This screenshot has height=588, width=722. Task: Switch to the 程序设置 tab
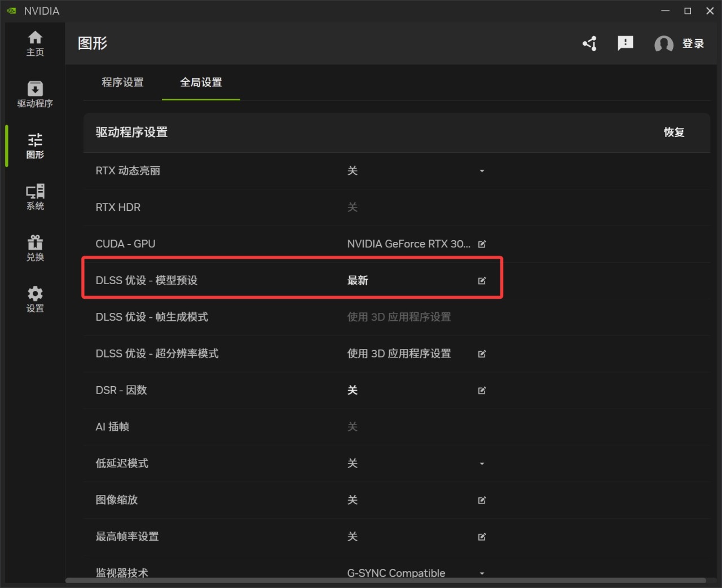[122, 82]
